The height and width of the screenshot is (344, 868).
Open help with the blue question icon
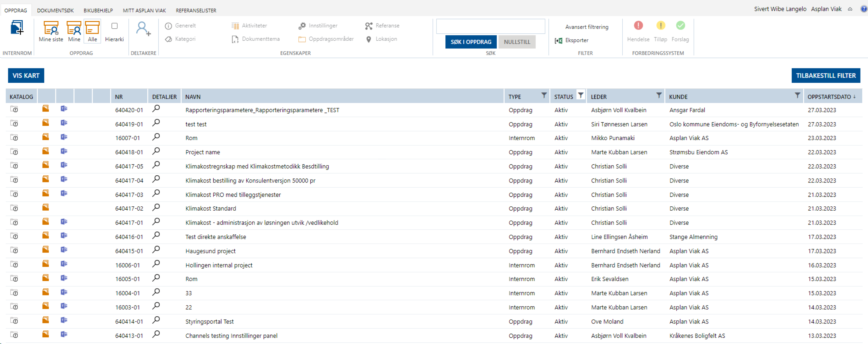[864, 9]
